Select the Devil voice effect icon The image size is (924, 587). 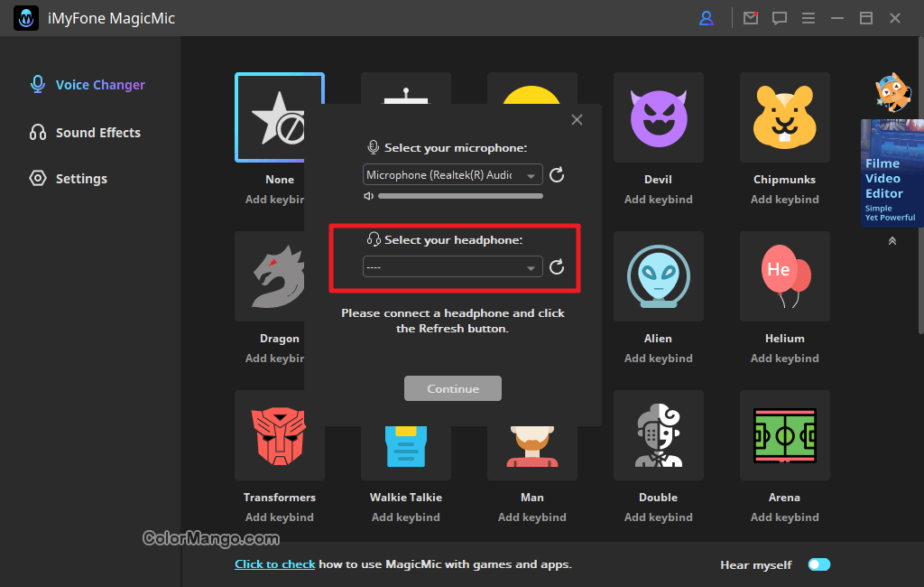pos(658,117)
